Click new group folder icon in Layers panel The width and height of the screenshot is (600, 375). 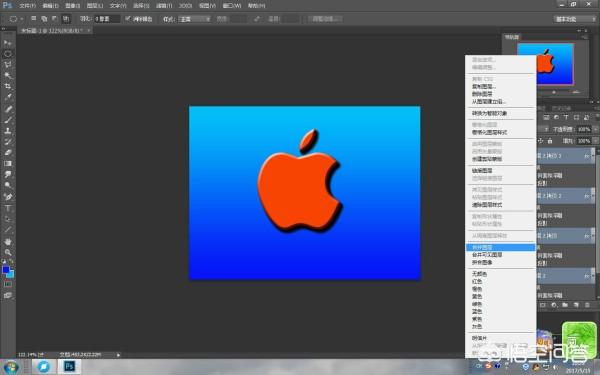565,305
